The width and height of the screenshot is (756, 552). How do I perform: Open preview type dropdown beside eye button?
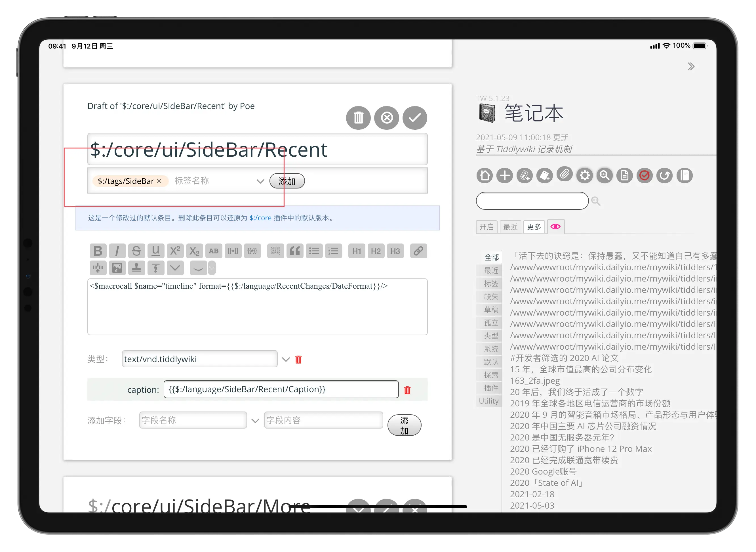(212, 268)
